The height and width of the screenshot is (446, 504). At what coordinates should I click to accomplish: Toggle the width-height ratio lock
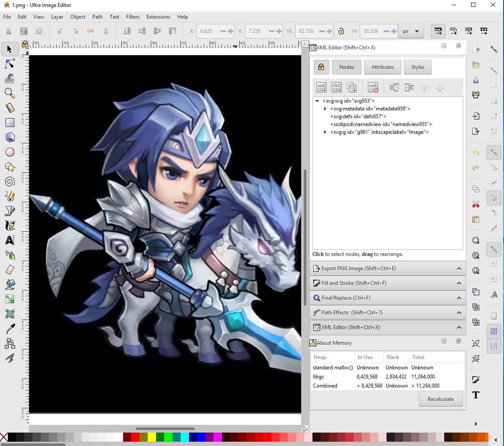click(341, 31)
